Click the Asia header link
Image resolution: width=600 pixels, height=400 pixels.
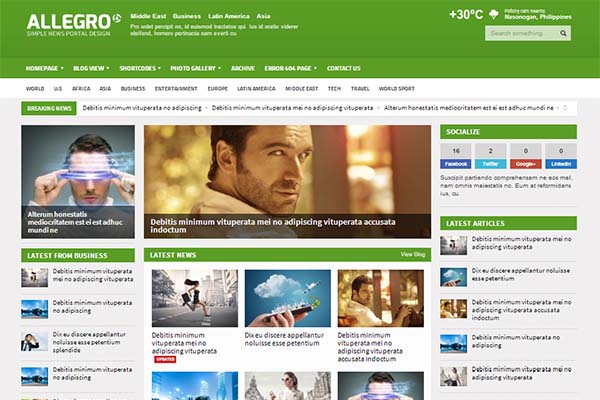tap(263, 16)
